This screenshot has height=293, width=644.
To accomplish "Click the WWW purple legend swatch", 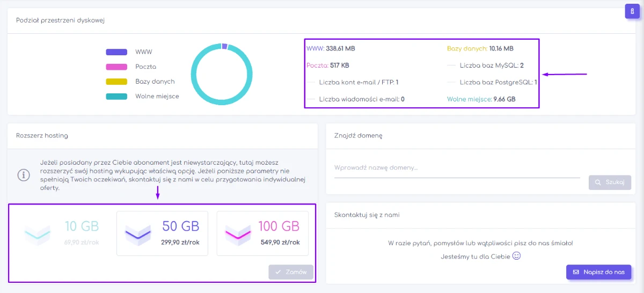I will click(x=116, y=52).
